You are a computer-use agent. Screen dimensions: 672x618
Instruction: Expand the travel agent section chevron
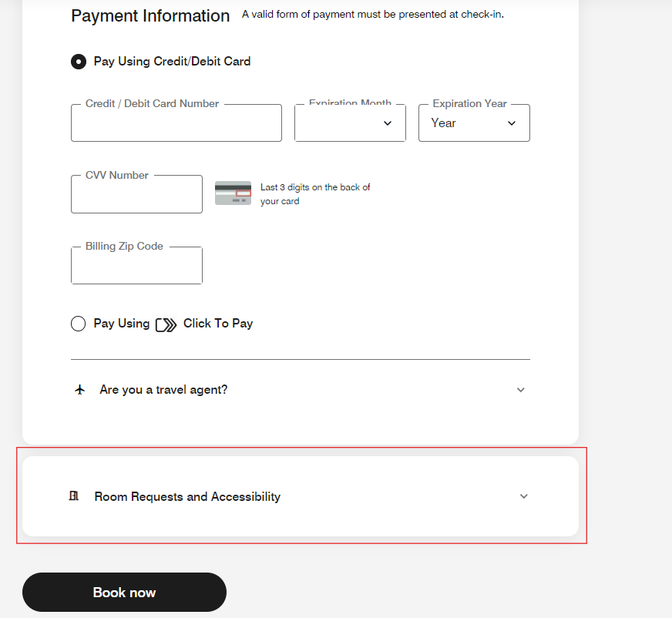[x=521, y=390]
